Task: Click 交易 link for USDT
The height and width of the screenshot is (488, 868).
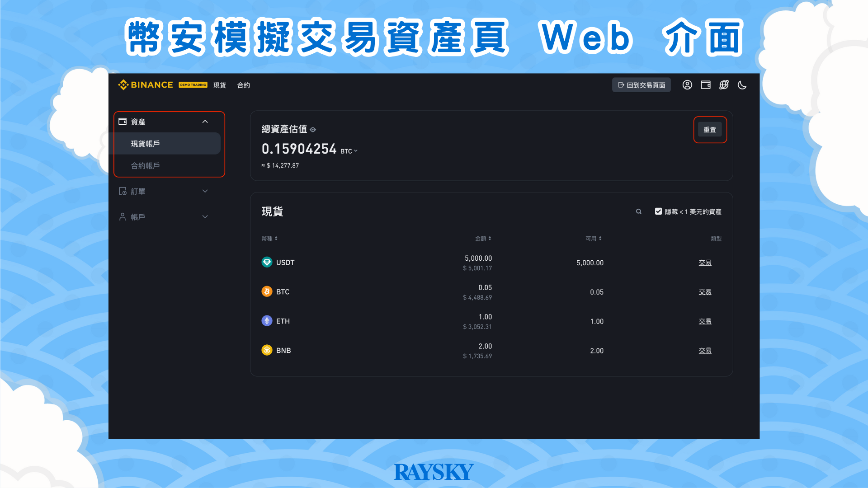Action: pos(705,263)
